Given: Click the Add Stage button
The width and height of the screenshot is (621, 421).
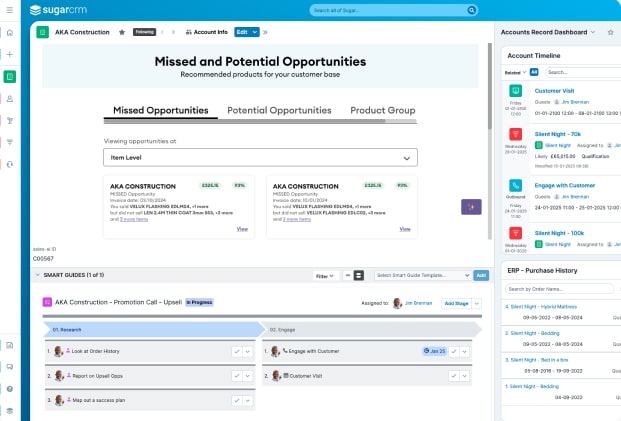Looking at the screenshot, I should (x=456, y=302).
